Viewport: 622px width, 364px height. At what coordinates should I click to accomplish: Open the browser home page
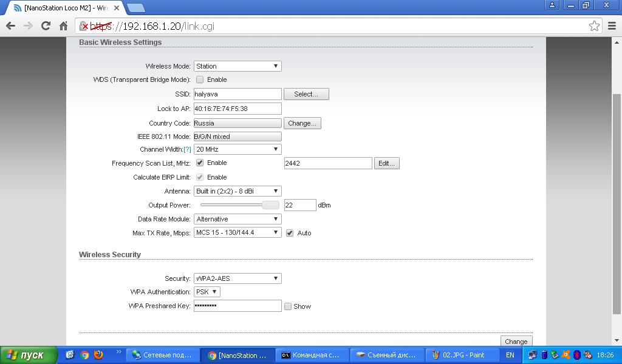(x=63, y=26)
